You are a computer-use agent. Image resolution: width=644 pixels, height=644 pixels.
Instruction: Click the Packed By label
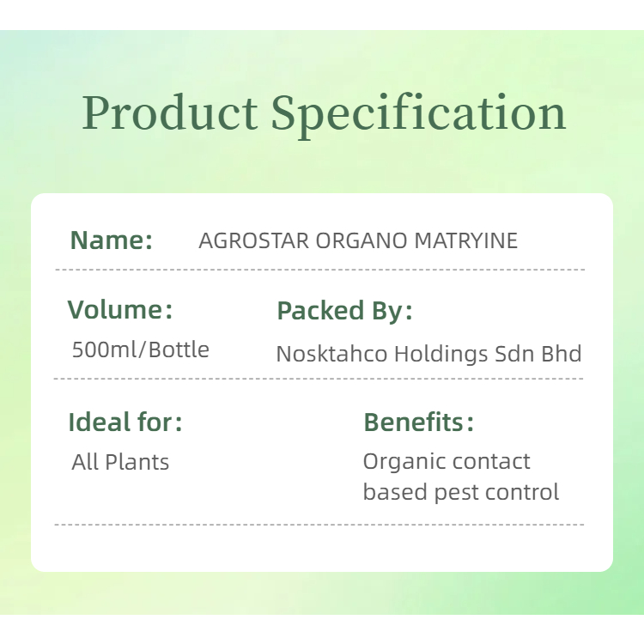pyautogui.click(x=344, y=311)
